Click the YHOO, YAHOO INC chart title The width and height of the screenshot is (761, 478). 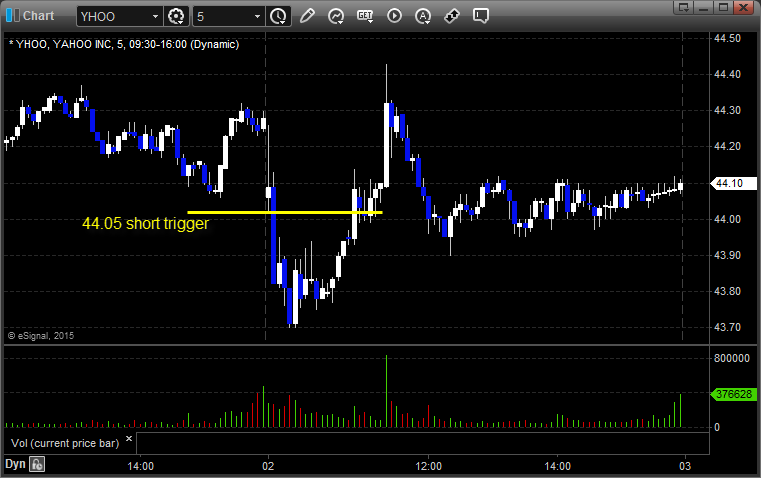point(124,44)
